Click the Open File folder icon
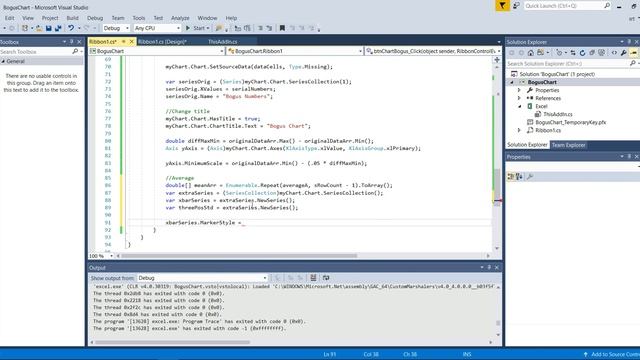640x360 pixels. click(x=39, y=28)
